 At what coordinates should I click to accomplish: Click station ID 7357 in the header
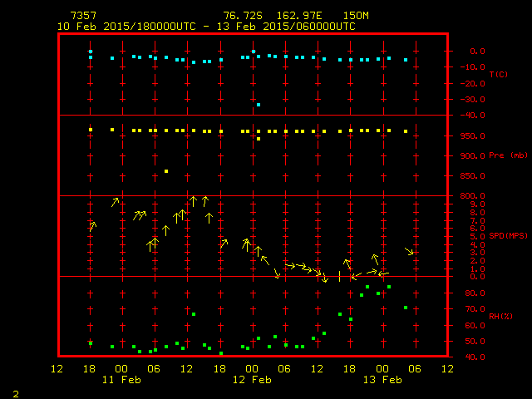(82, 16)
